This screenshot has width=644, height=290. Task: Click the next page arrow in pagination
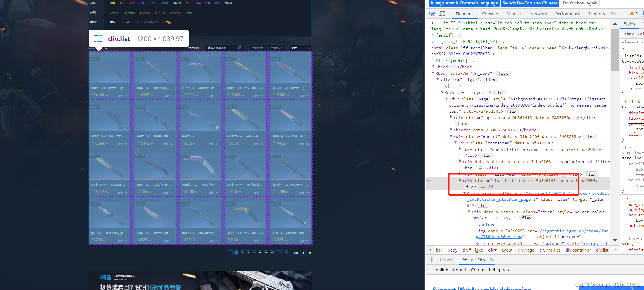point(286,253)
